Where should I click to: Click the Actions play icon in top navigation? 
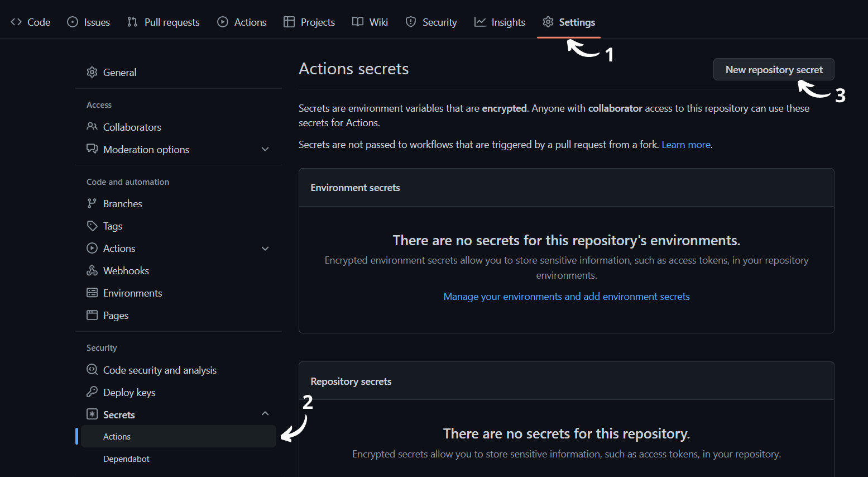coord(223,22)
